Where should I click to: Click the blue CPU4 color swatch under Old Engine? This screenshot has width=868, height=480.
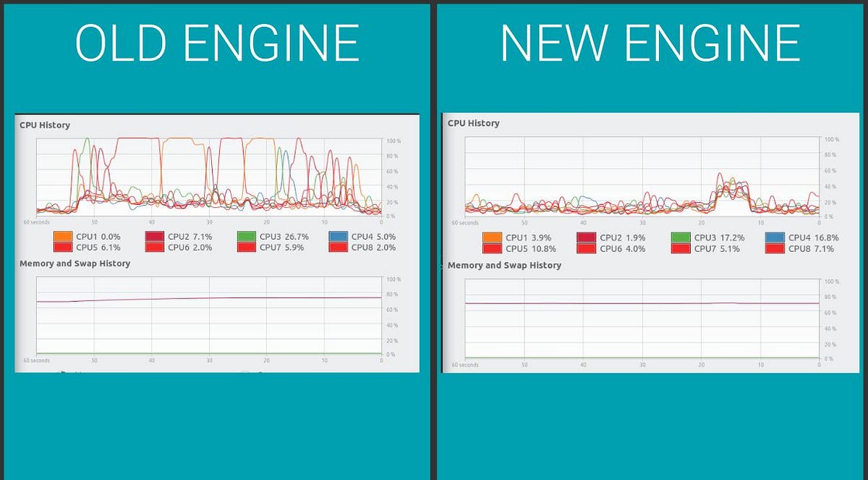click(338, 236)
